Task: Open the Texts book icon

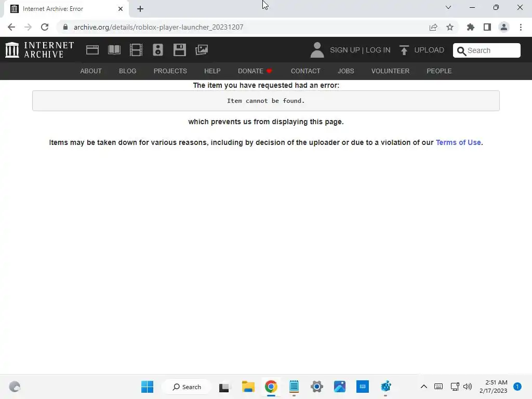Action: [x=114, y=50]
